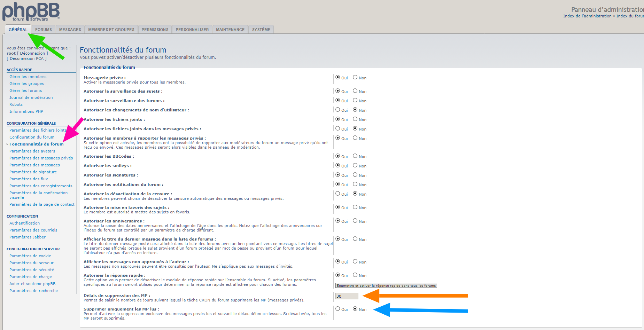Click the Déconnexion link
The height and width of the screenshot is (330, 644).
tap(32, 53)
